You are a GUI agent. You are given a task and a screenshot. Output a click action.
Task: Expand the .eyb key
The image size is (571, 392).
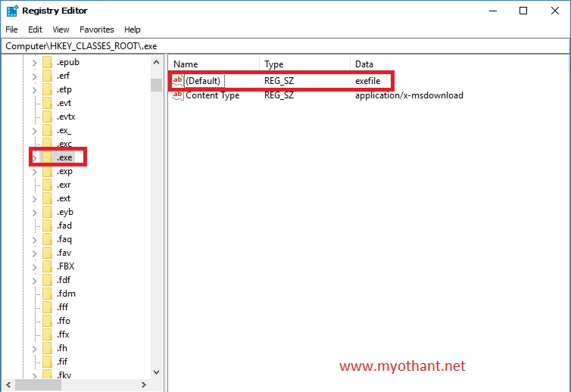[x=34, y=212]
